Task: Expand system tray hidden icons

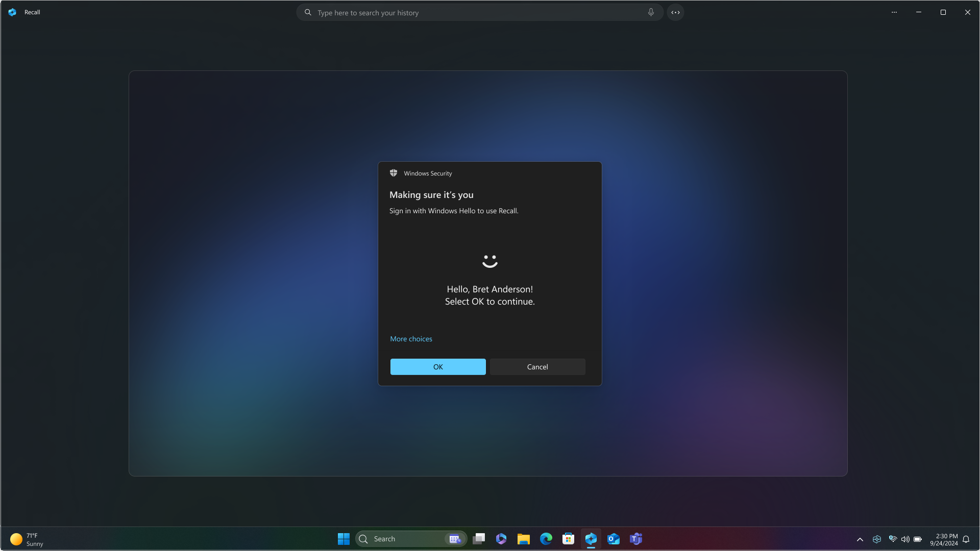Action: (x=860, y=539)
